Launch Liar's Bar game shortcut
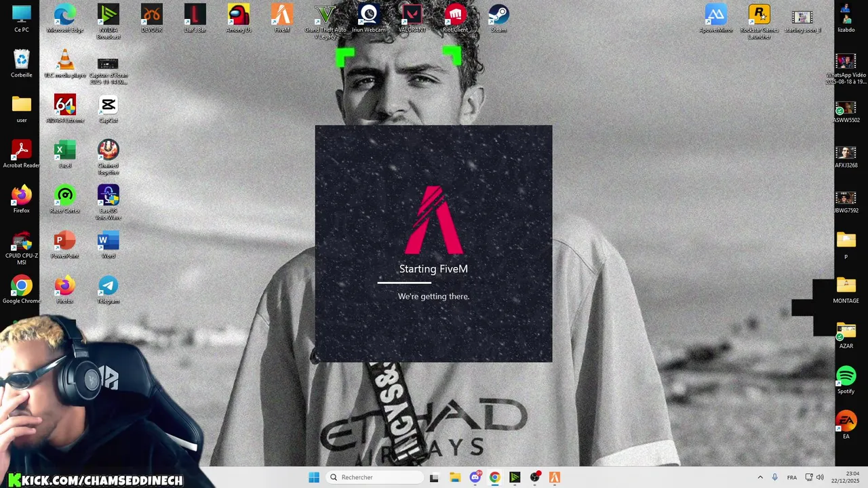Image resolution: width=868 pixels, height=488 pixels. [x=195, y=19]
